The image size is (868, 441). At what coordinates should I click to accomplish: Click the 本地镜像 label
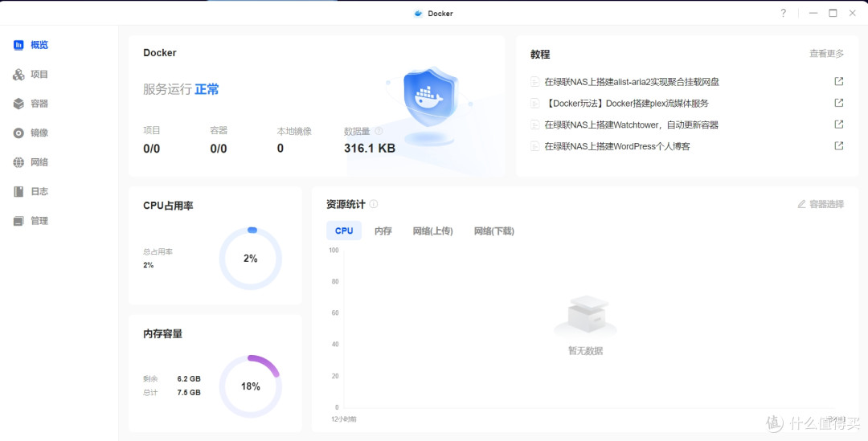[294, 131]
